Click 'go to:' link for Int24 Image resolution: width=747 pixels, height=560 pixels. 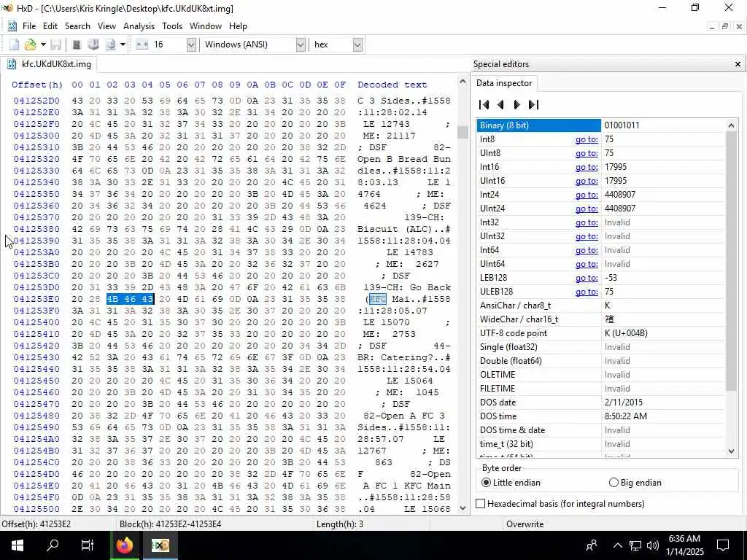click(587, 194)
